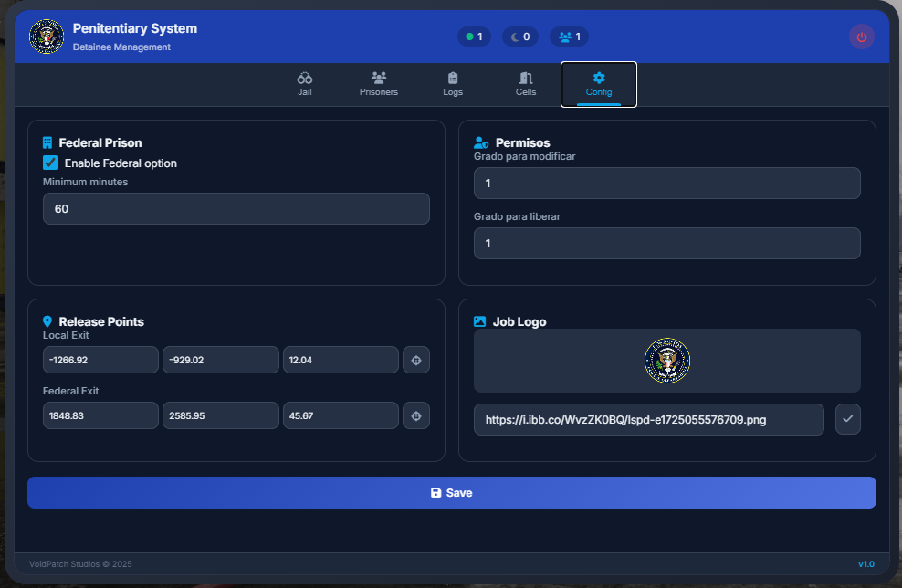This screenshot has height=588, width=902.
Task: Switch to the Prisoners tab
Action: [379, 84]
